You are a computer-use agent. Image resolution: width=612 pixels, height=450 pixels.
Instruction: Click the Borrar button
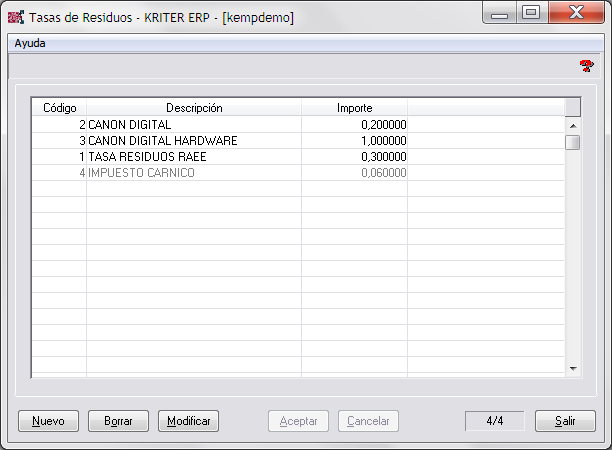[x=118, y=421]
